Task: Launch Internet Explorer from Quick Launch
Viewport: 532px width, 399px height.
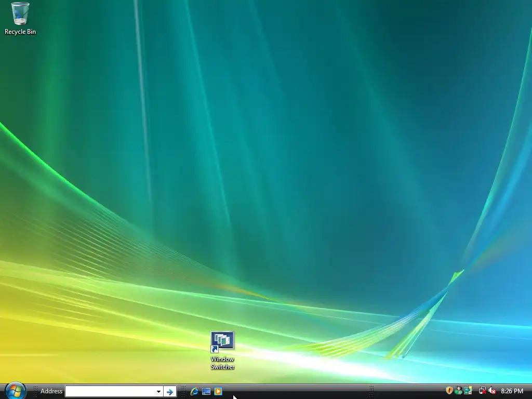Action: click(x=194, y=391)
